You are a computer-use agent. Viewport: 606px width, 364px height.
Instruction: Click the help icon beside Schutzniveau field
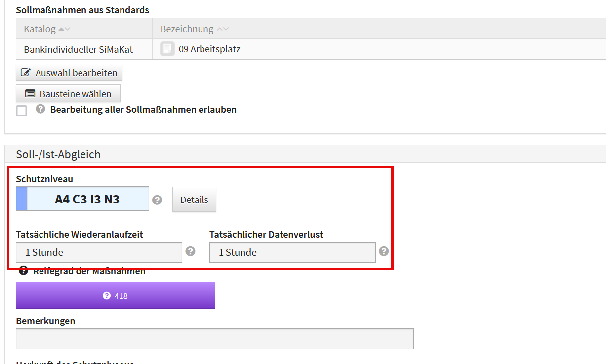[x=157, y=200]
